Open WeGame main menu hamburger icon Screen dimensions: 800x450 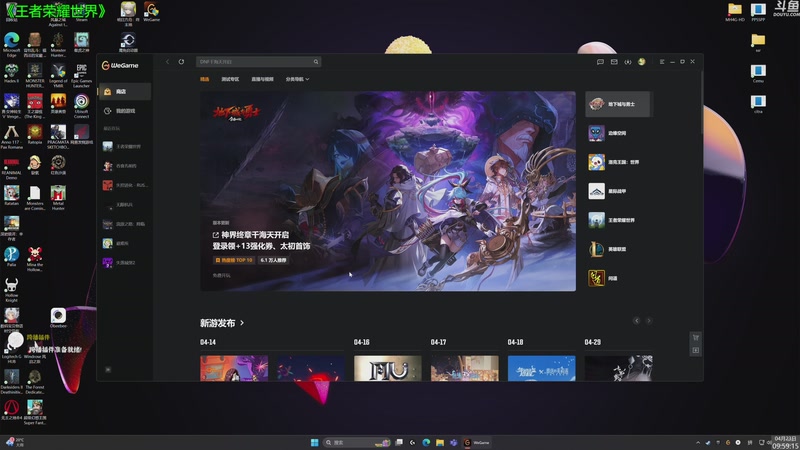662,62
